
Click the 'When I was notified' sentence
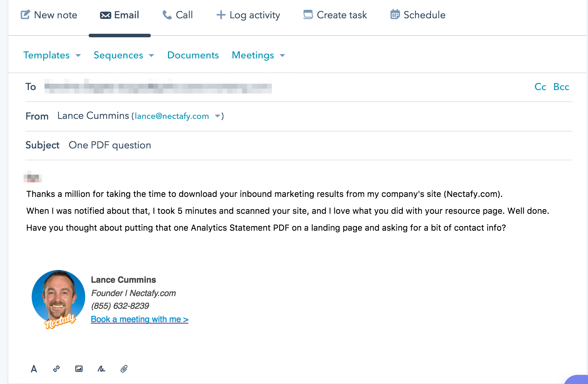coord(288,211)
